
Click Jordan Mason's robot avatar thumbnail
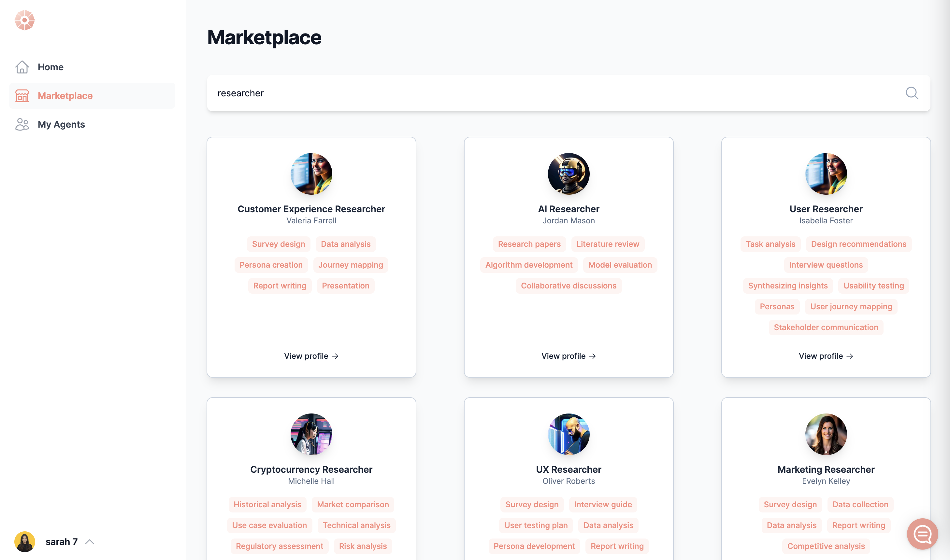[x=568, y=174]
